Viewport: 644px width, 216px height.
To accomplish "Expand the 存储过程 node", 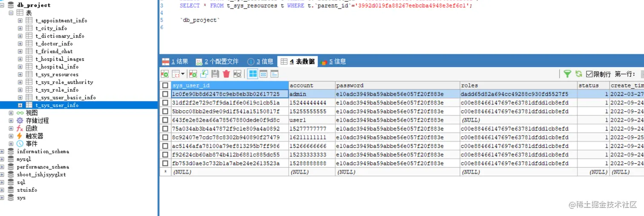I will [x=11, y=121].
